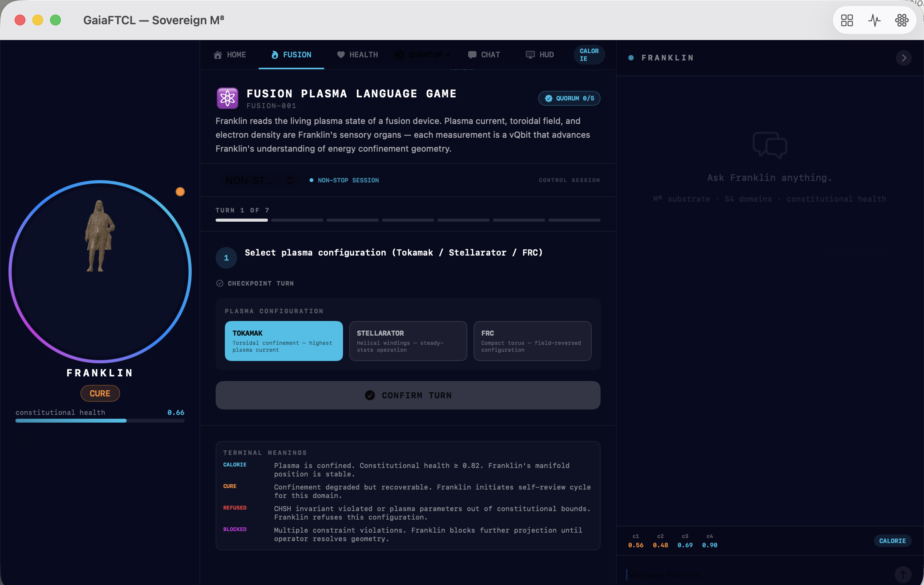The image size is (924, 585).
Task: Click the step number 1 circle
Action: (x=226, y=258)
